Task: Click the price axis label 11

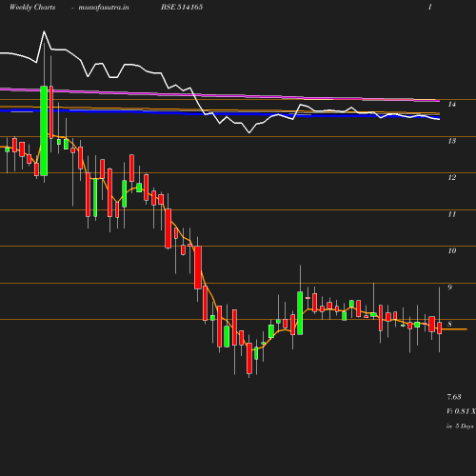Action: coord(452,214)
